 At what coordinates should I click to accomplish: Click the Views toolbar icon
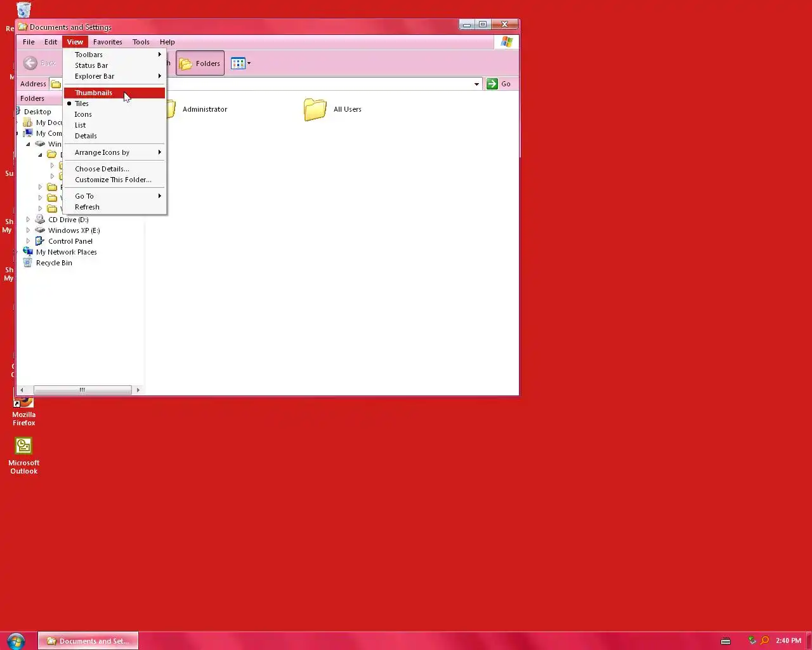pos(238,63)
